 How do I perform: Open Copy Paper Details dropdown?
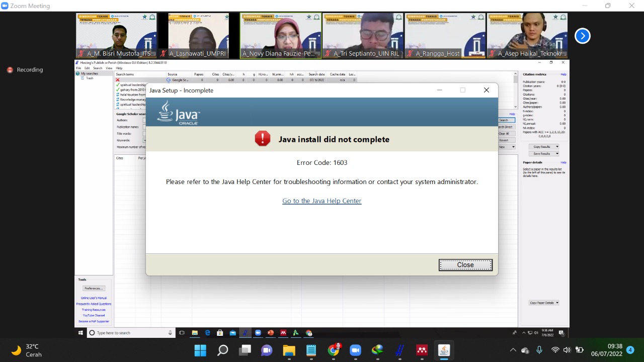544,303
